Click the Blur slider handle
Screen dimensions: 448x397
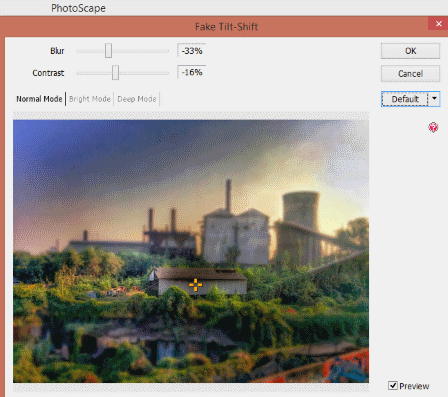(x=108, y=51)
